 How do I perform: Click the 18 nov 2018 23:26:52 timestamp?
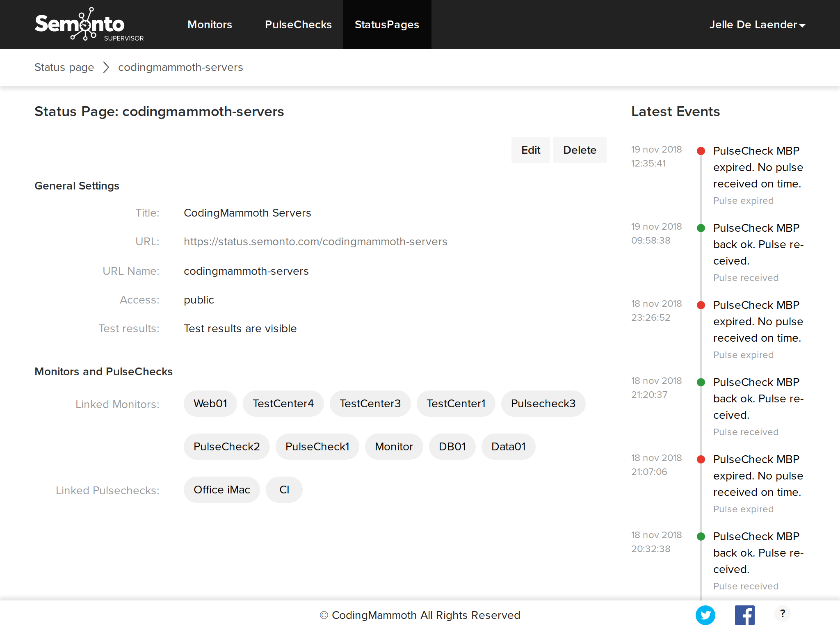click(x=656, y=310)
